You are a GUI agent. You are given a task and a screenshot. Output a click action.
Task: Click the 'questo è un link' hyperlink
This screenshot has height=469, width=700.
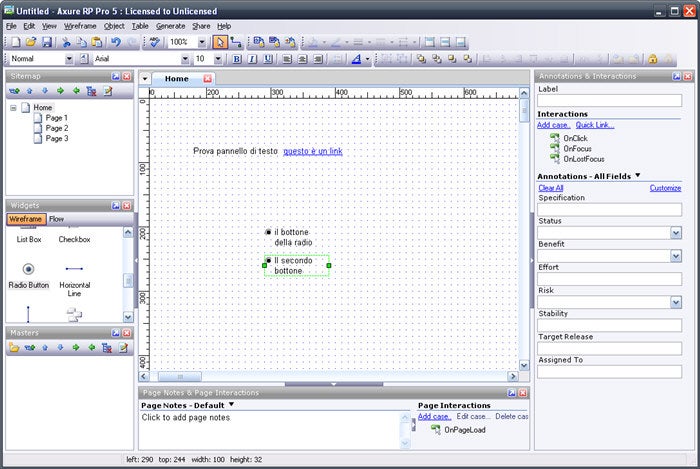tap(313, 151)
